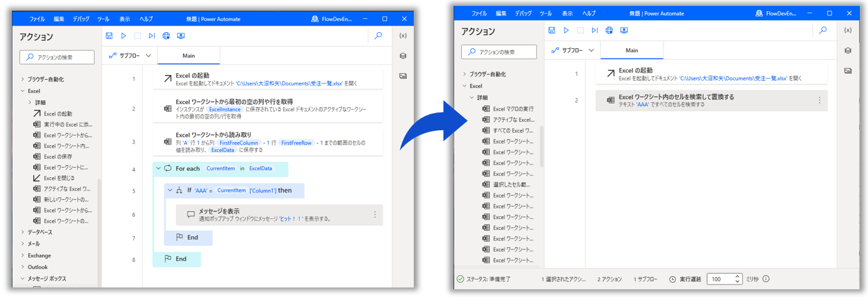Focus アクションの検索 field in right window
This screenshot has height=297, width=868.
click(499, 52)
